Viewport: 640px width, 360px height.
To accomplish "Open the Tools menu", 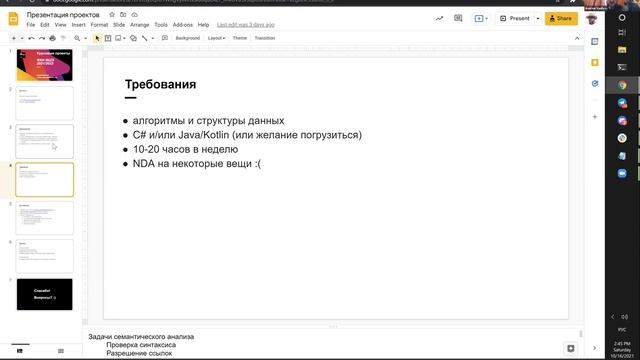I will coord(161,25).
